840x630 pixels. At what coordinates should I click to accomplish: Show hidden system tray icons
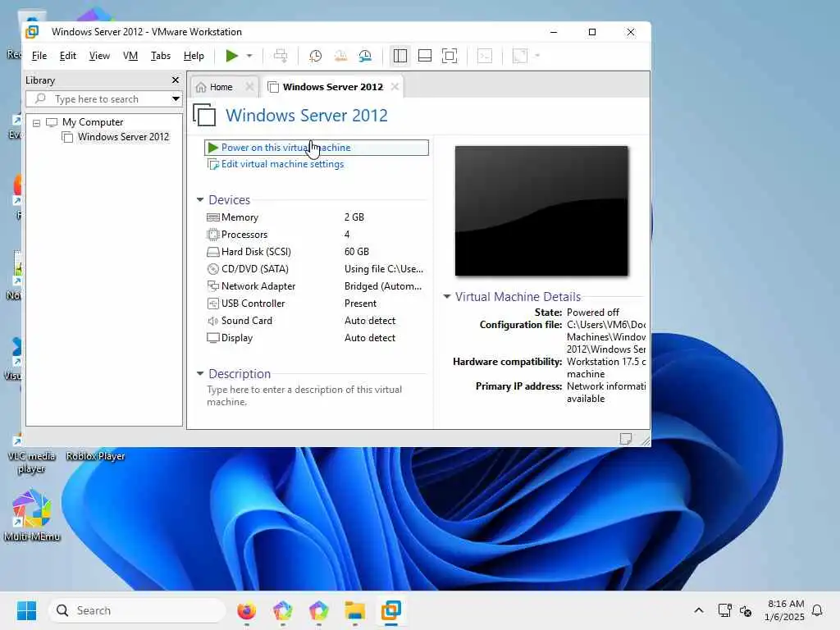699,610
